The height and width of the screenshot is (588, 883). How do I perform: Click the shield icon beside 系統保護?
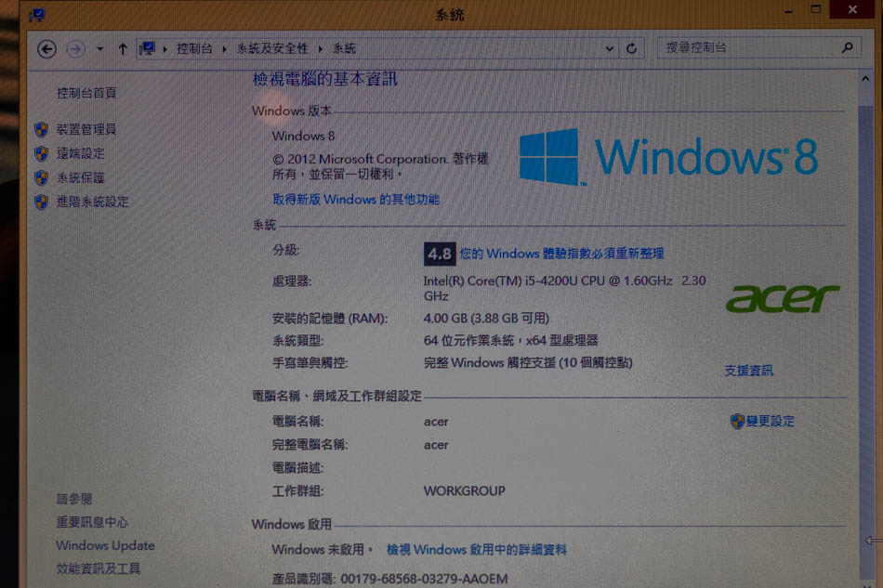coord(41,177)
